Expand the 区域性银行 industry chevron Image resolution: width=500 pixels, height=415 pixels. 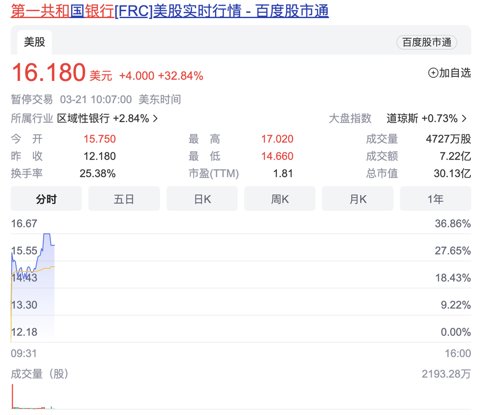(155, 118)
